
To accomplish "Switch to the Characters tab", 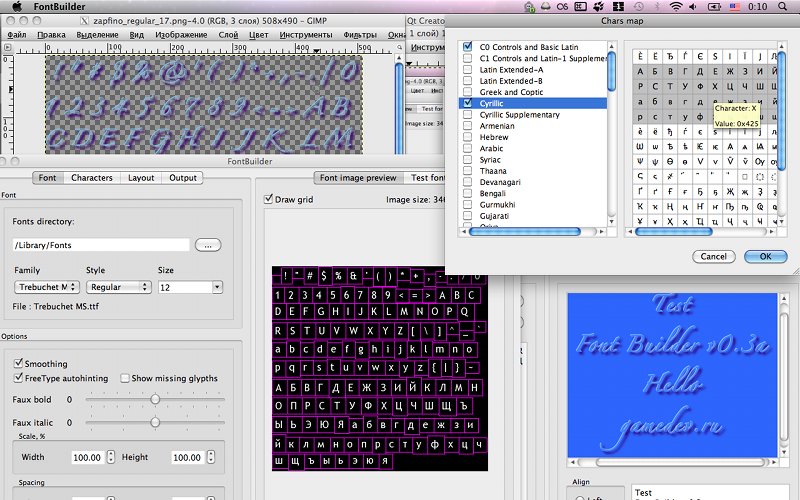I will point(92,178).
